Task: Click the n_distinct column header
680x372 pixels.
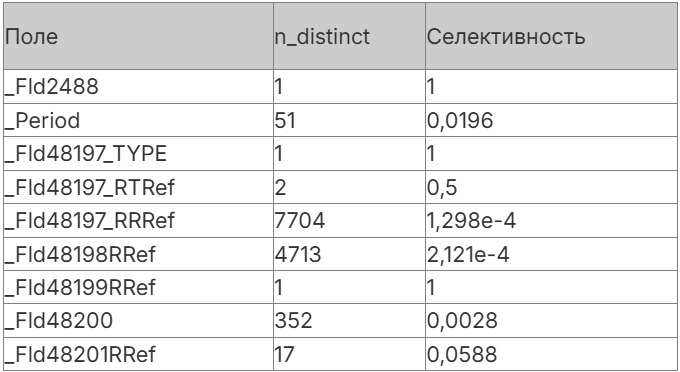Action: click(x=350, y=36)
